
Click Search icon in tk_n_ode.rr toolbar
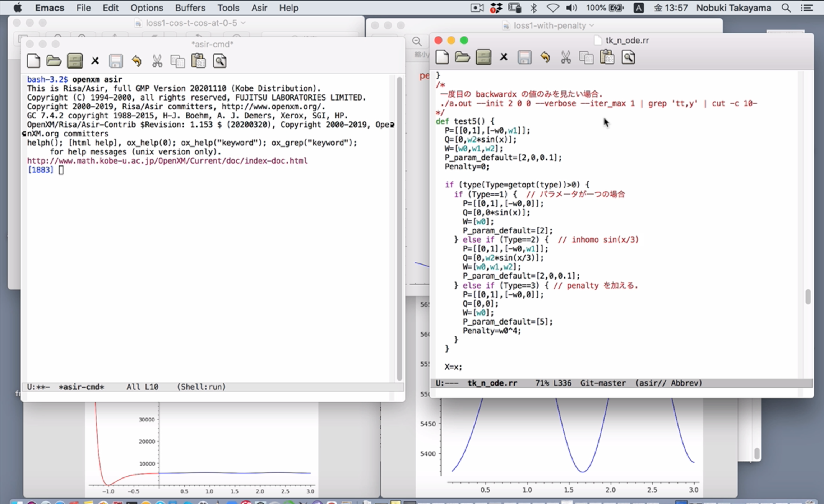point(628,57)
